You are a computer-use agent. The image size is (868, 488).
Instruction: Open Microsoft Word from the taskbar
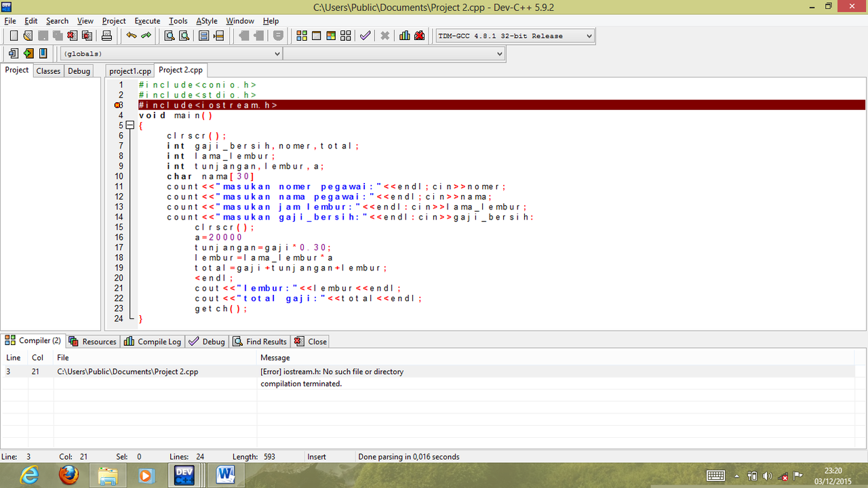225,475
